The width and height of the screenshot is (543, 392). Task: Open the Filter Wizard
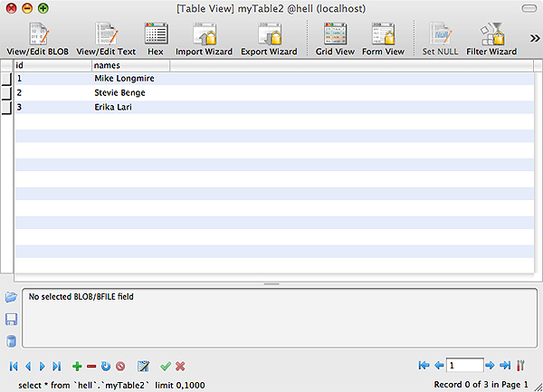coord(491,39)
